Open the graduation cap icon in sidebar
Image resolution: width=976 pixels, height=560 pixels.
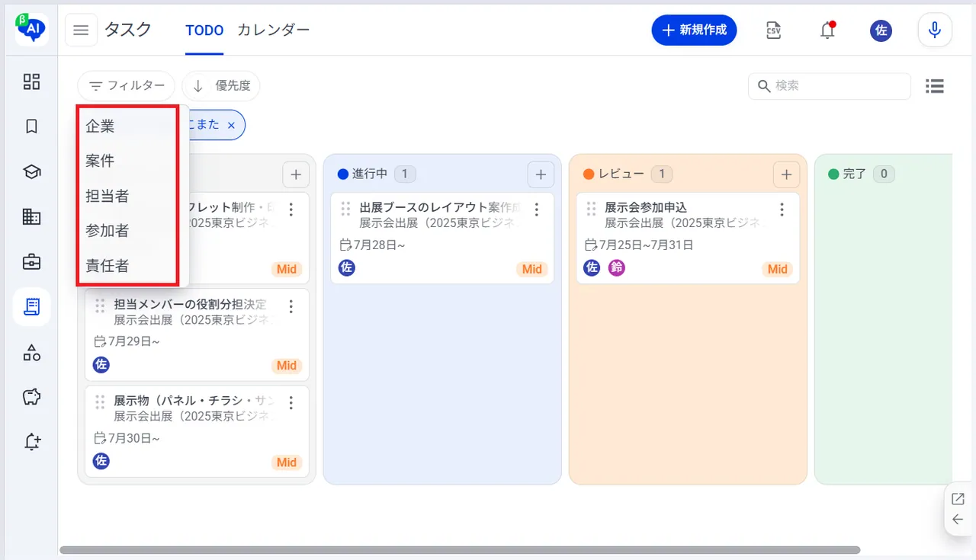(31, 172)
